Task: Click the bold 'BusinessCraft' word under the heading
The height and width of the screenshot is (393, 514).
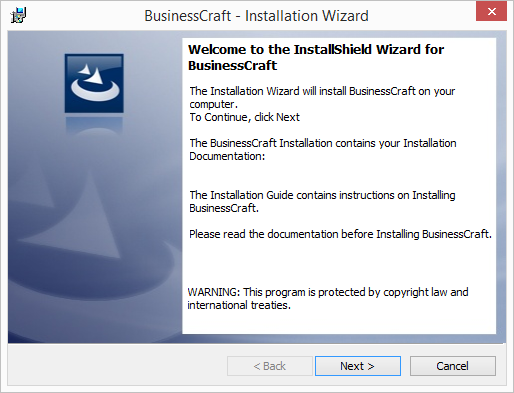Action: click(x=232, y=65)
